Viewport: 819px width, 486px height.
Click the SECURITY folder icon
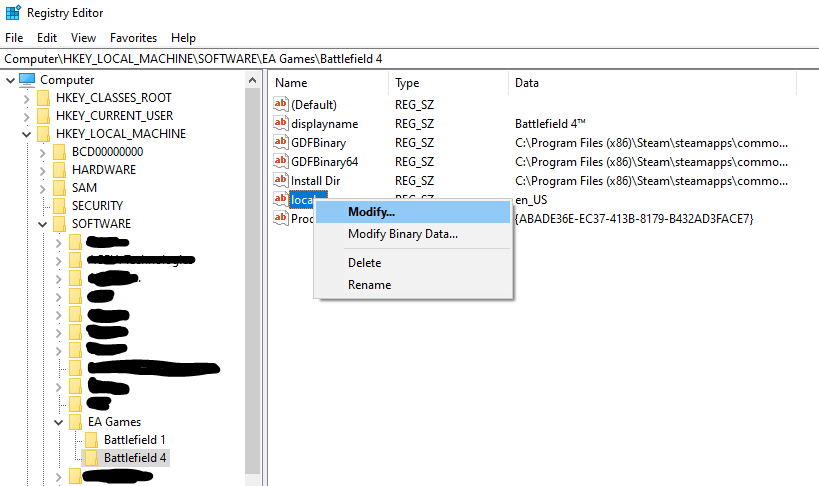[60, 206]
